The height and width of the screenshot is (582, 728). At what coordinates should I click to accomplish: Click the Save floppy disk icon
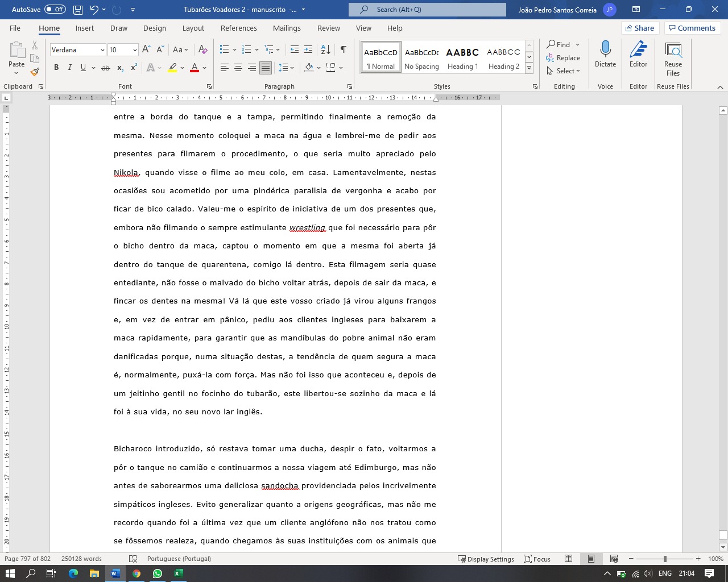[x=78, y=10]
